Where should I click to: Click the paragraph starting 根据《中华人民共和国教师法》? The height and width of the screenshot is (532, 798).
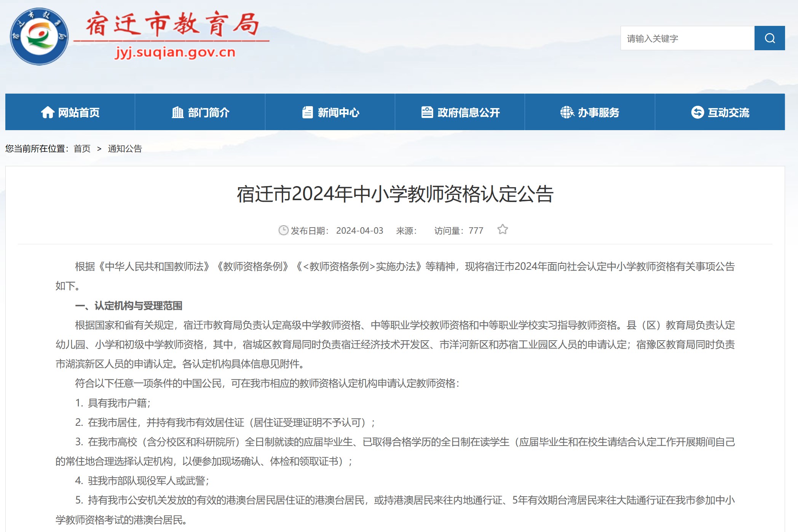[395, 276]
